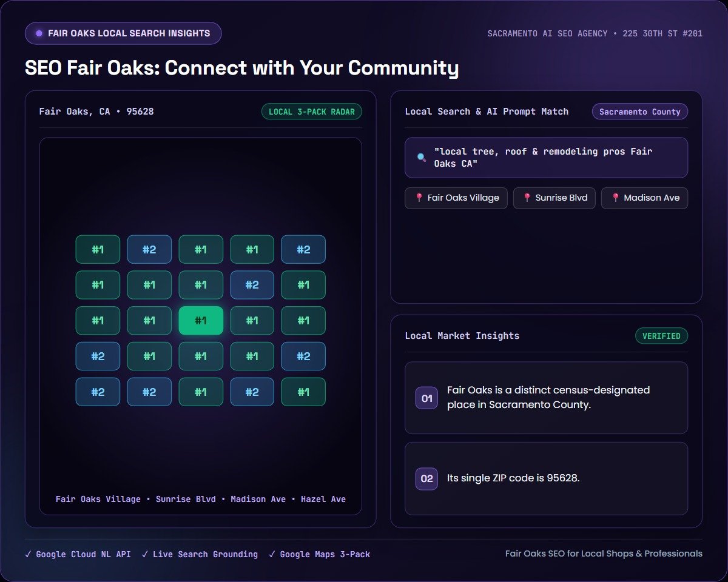Select the Fair Oaks Village location chip
The height and width of the screenshot is (582, 728).
pos(456,198)
